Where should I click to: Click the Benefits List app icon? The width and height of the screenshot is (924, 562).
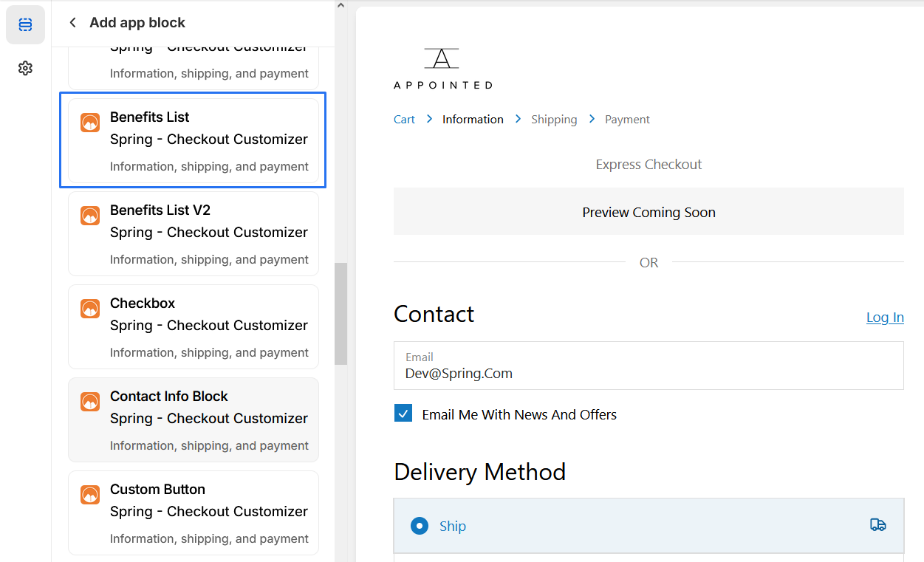tap(90, 123)
